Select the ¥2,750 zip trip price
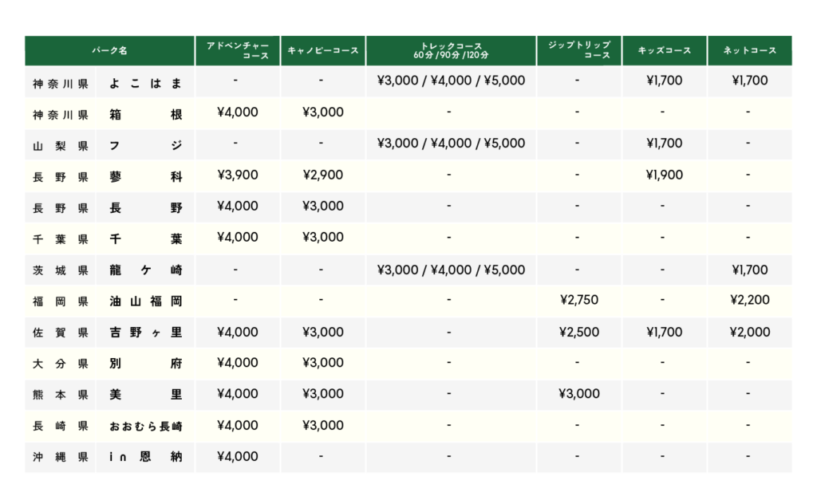817x504 pixels. (578, 301)
